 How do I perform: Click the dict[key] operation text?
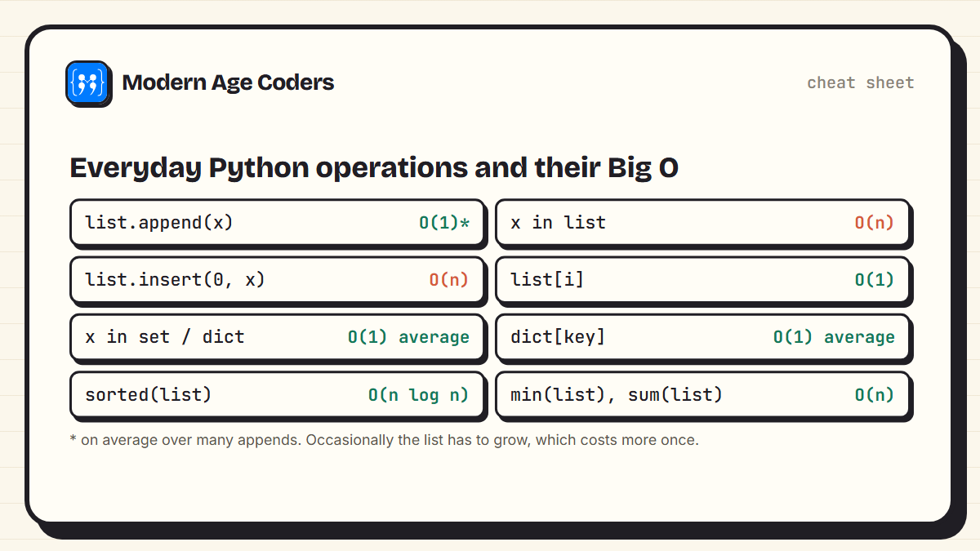click(558, 336)
